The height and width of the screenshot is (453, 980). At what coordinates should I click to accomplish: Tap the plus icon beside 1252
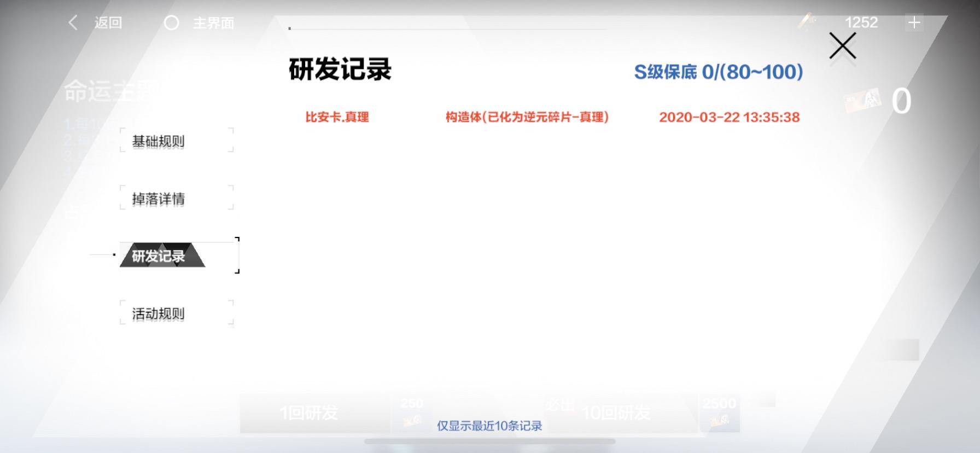[914, 22]
